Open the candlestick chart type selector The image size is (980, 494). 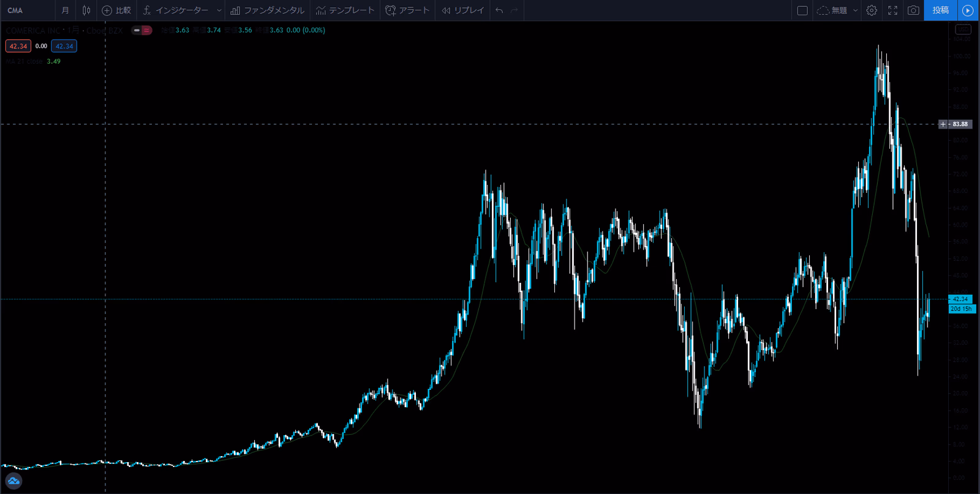[86, 10]
